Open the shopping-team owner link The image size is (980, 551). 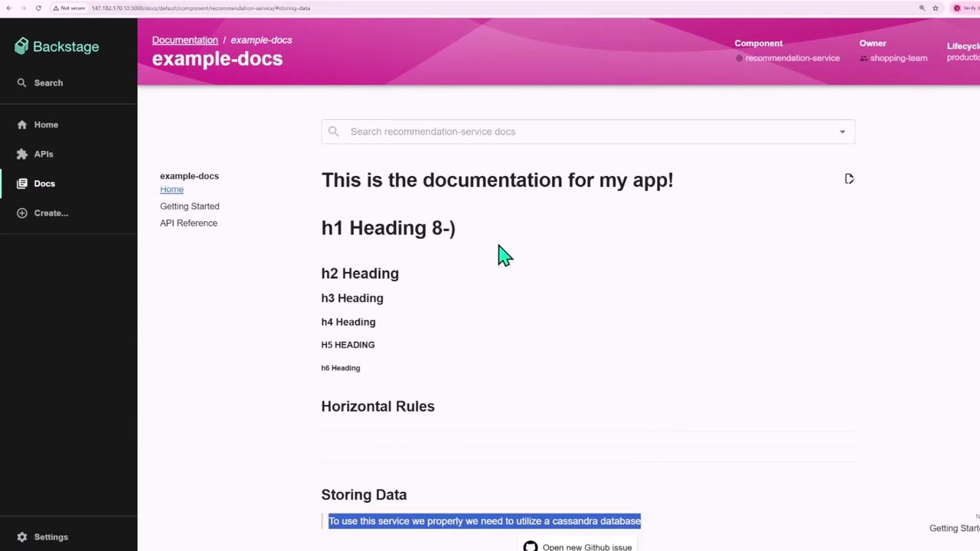tap(898, 58)
